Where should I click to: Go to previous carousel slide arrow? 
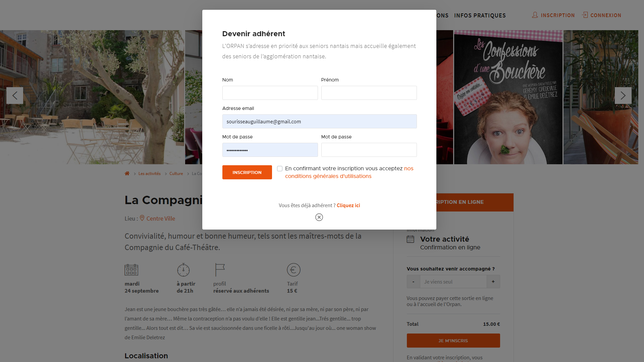(x=15, y=96)
